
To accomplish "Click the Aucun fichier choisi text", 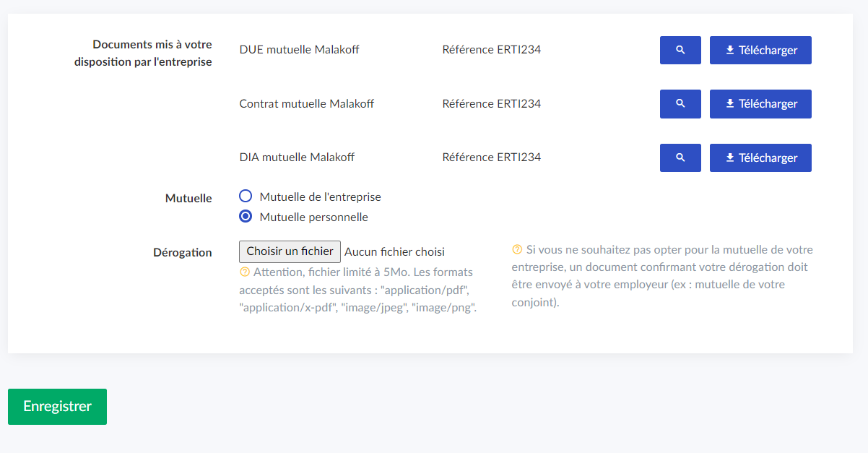I will [394, 252].
